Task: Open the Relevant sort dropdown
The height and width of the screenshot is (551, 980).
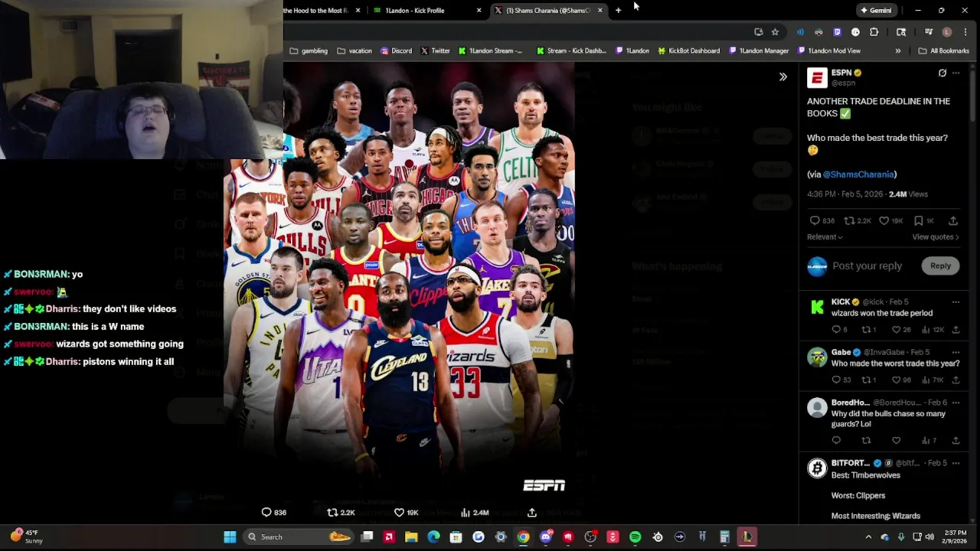Action: 825,237
